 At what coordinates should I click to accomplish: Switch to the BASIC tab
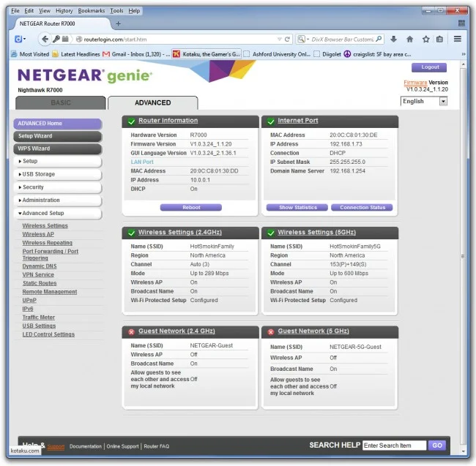coord(61,102)
